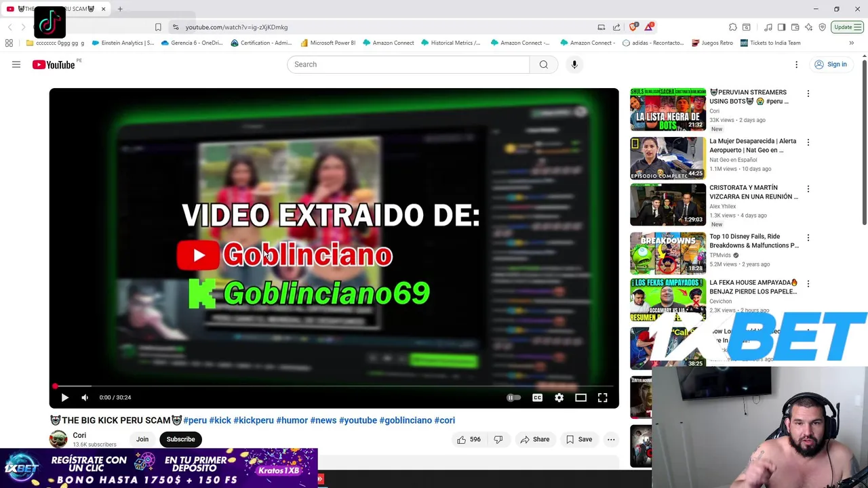
Task: Open the bookmarks apps grid icon
Action: (x=9, y=43)
